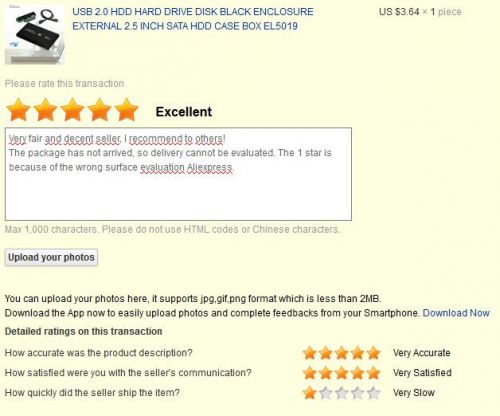This screenshot has width=500, height=416.
Task: Choose fourth star of overall transaction rating
Action: tap(99, 109)
